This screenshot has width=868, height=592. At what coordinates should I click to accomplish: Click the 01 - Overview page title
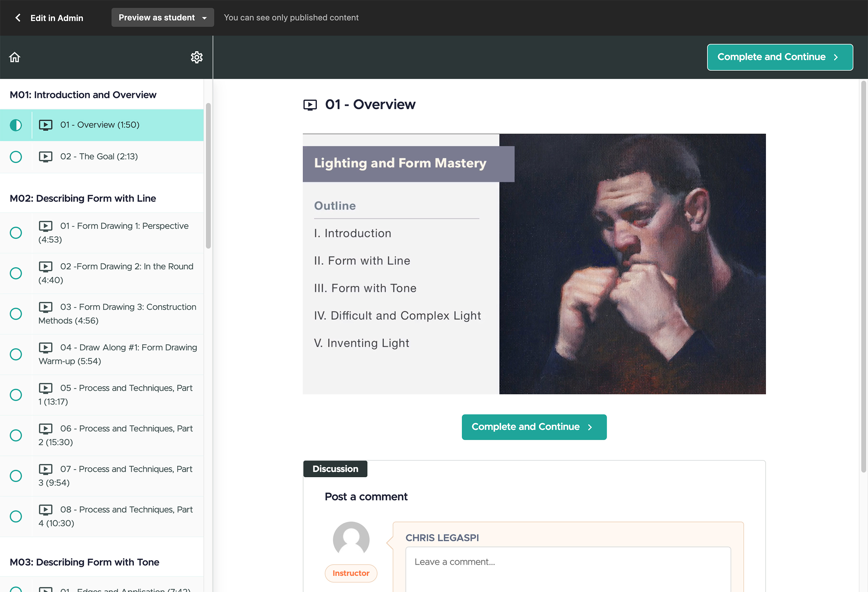pos(370,105)
